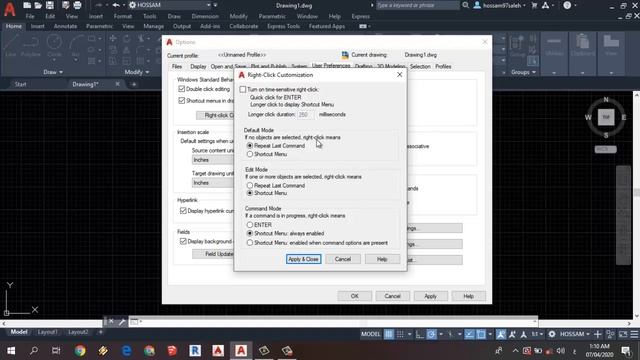Open Revit from the taskbar

[x=195, y=351]
